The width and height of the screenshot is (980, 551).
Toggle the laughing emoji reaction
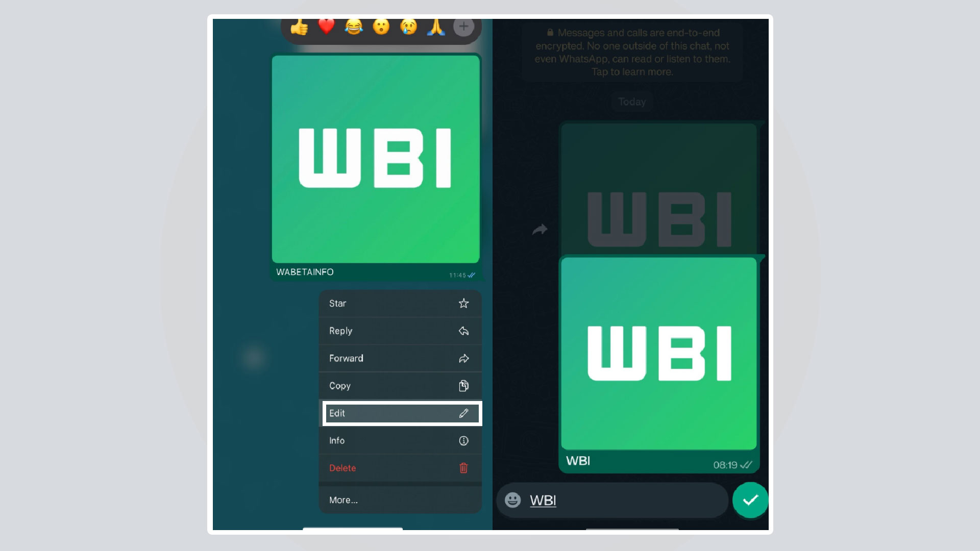point(353,27)
